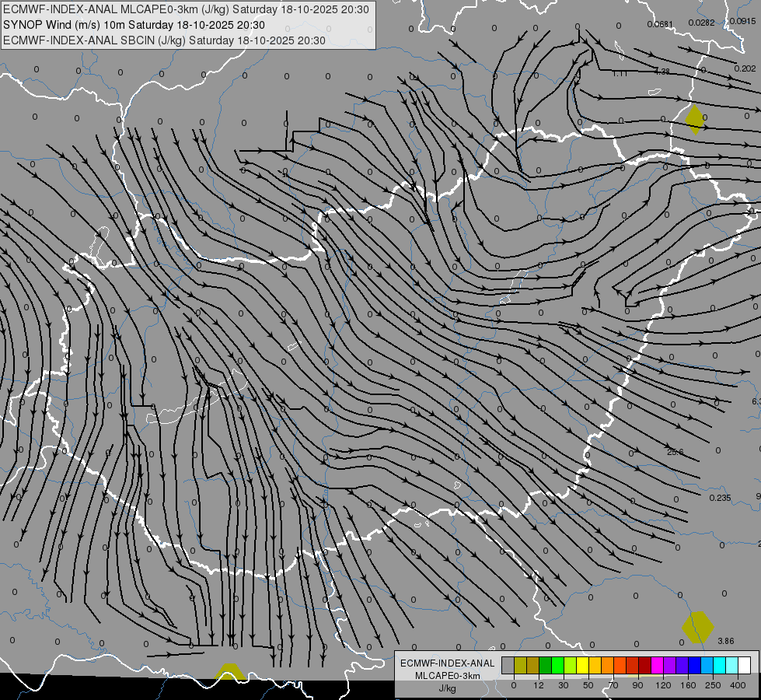The height and width of the screenshot is (700, 761).
Task: Click the SBCIN header line
Action: tap(164, 40)
